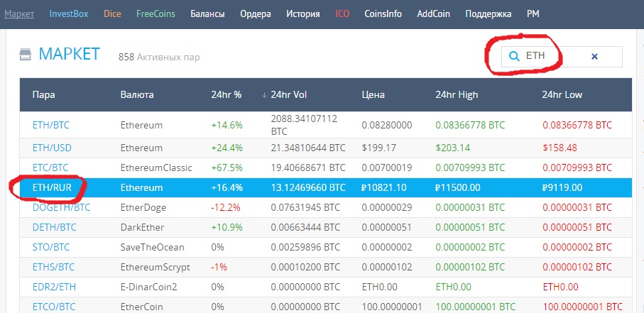Click the 19.40668671 BTC volume cell
644x313 pixels.
point(308,168)
